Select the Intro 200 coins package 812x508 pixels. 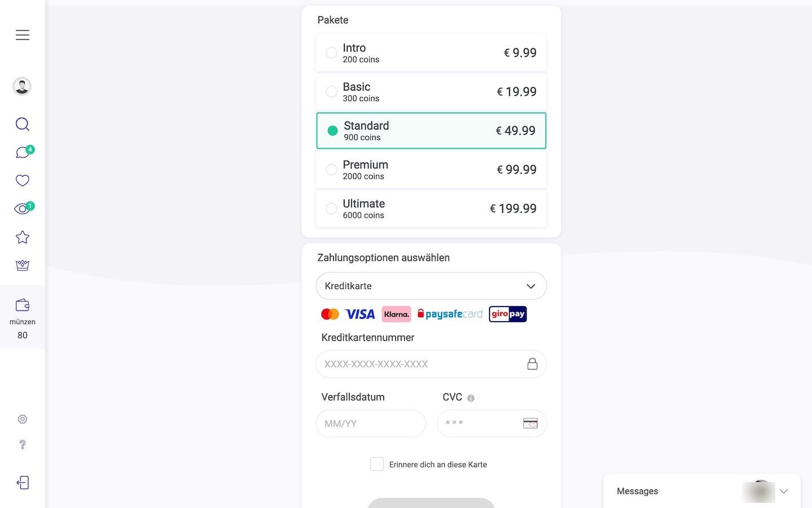click(431, 53)
